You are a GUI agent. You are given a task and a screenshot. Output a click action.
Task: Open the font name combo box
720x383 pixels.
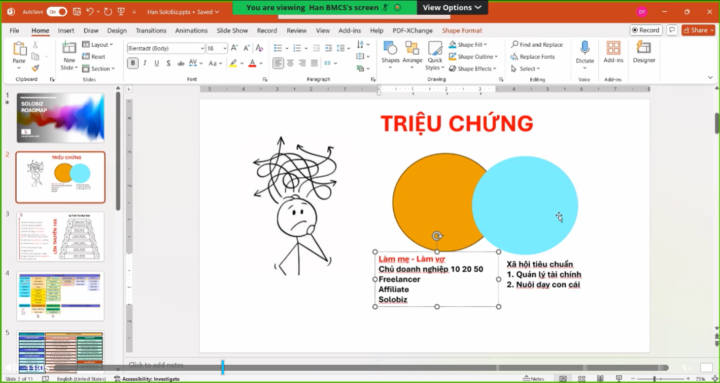tap(166, 48)
